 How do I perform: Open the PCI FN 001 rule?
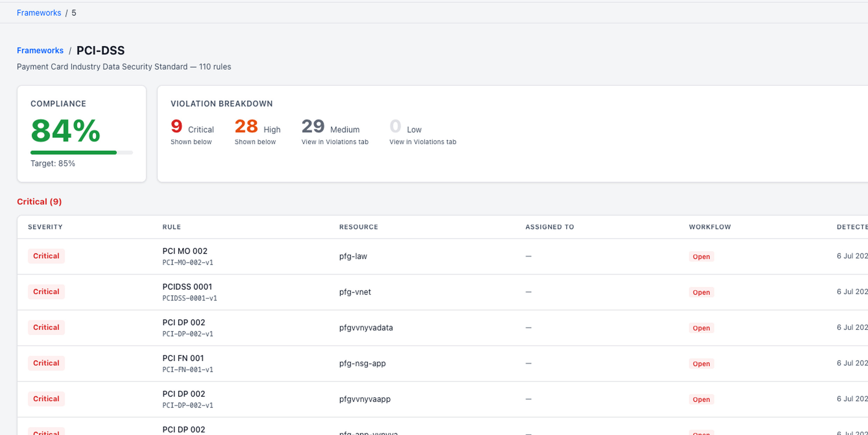click(x=183, y=358)
